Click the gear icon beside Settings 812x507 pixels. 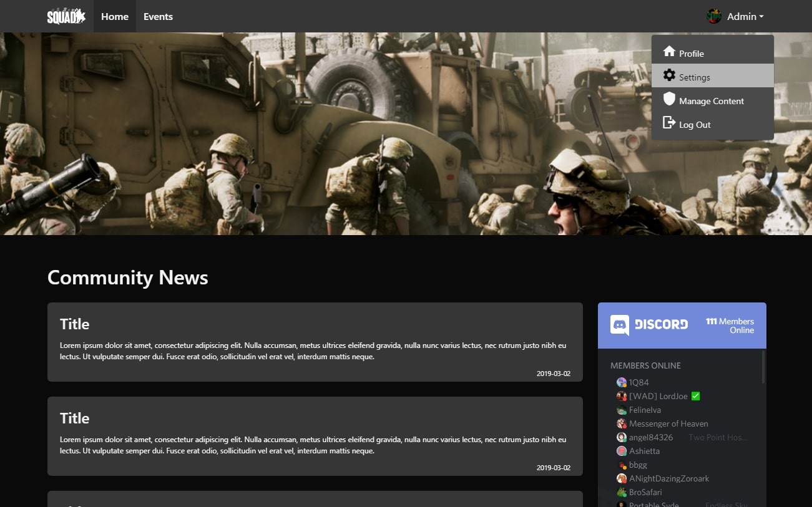pos(669,75)
